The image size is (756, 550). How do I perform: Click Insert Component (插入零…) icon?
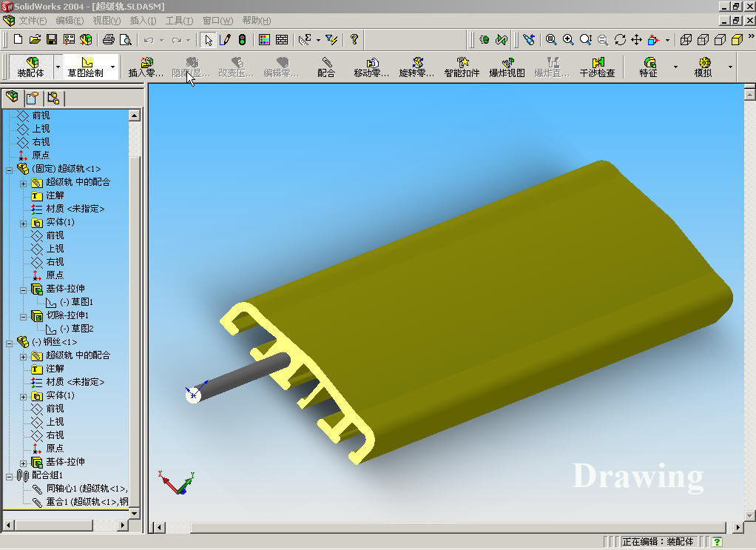coord(146,67)
